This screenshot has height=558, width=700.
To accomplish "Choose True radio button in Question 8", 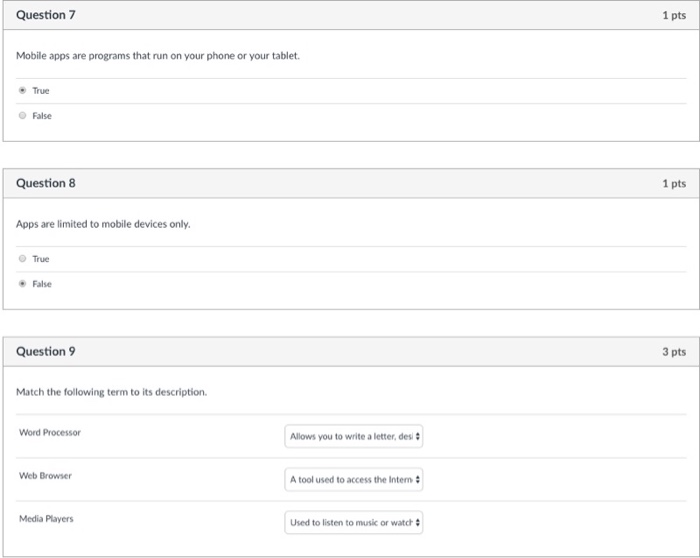I will (22, 258).
